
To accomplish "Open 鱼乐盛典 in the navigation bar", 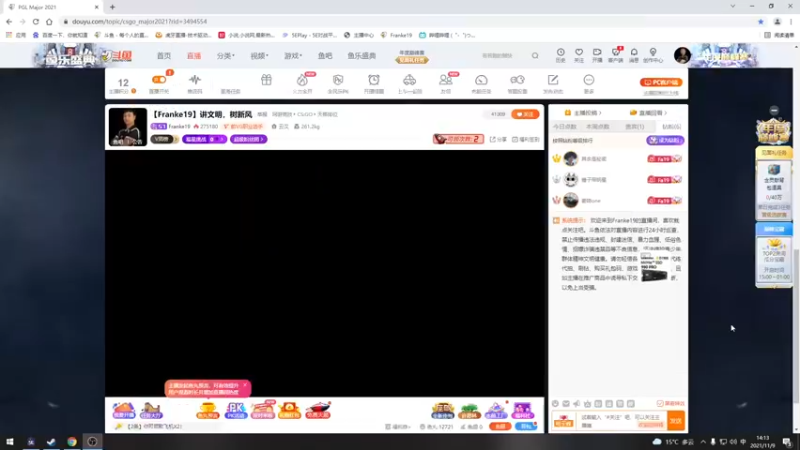I will [362, 56].
